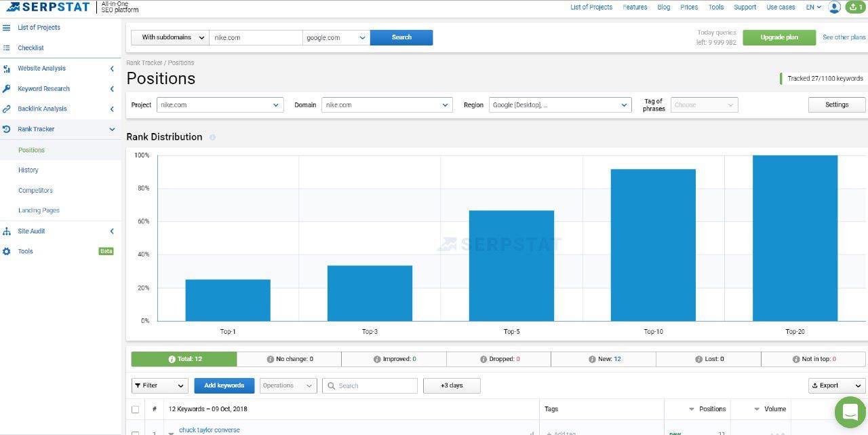Click the Rank Distribution info icon
The height and width of the screenshot is (435, 868).
(x=212, y=137)
